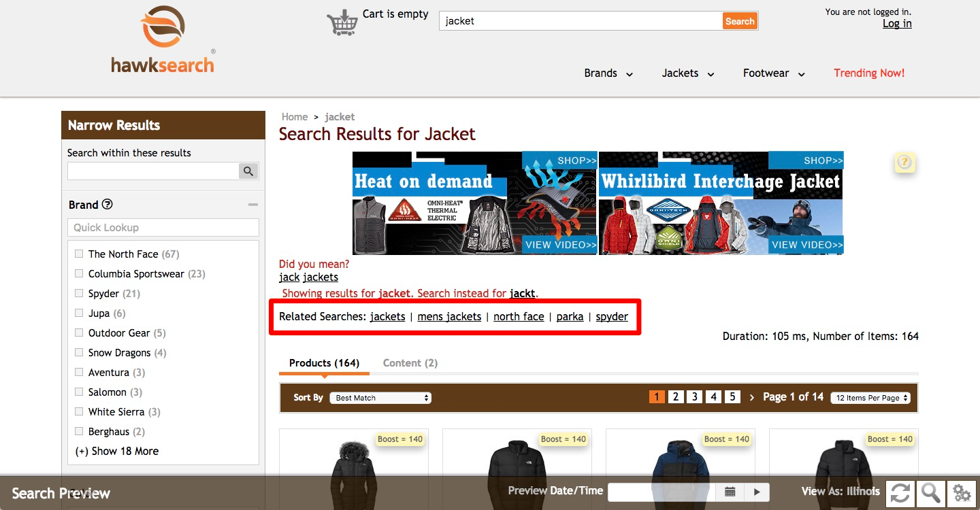Click the orange Search button
Viewport: 980px width, 510px height.
[x=740, y=21]
